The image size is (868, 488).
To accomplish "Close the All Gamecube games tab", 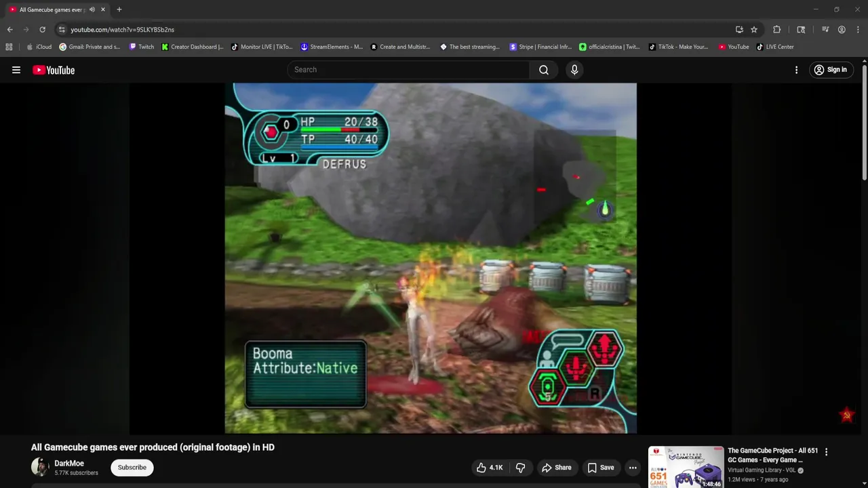I will pyautogui.click(x=103, y=9).
